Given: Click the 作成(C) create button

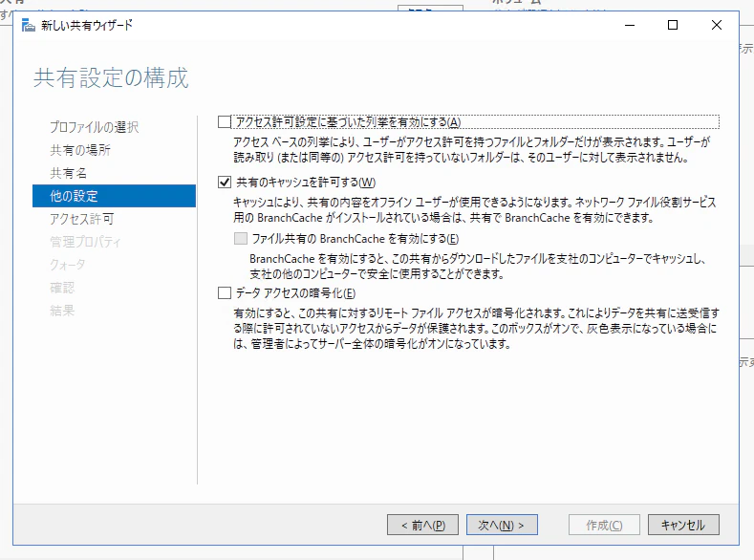Looking at the screenshot, I should coord(605,525).
